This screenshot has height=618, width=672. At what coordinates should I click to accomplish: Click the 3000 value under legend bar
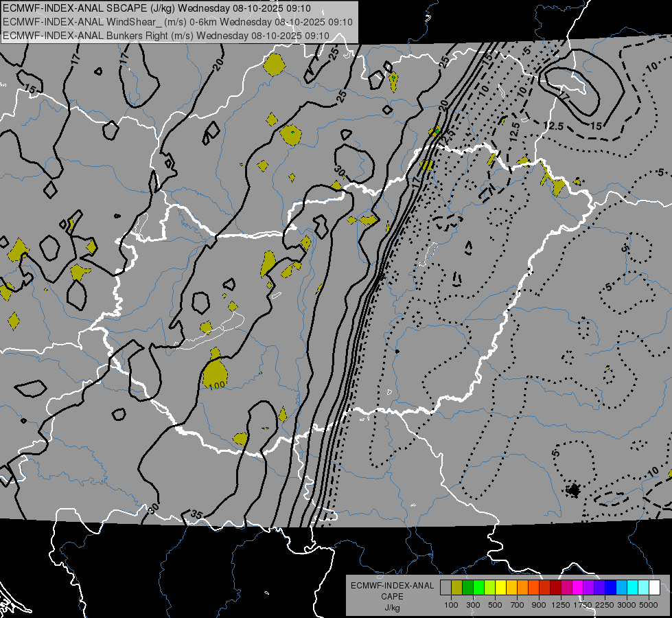pos(626,605)
